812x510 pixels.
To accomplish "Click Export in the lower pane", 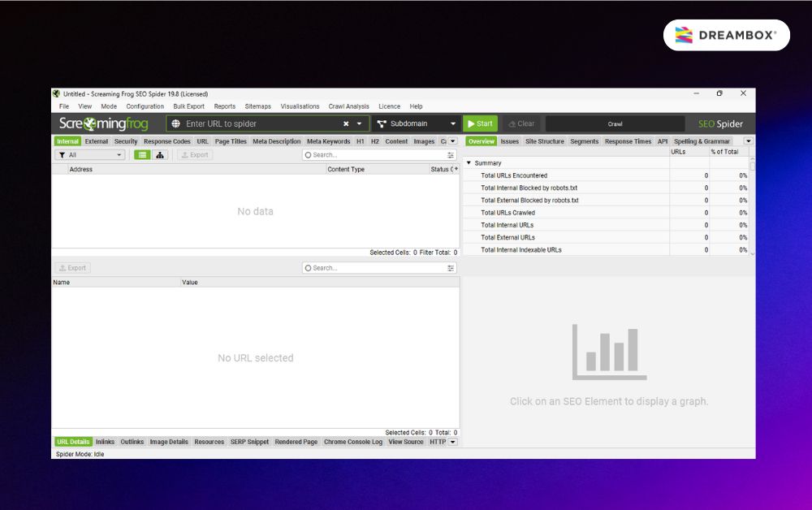I will 72,268.
